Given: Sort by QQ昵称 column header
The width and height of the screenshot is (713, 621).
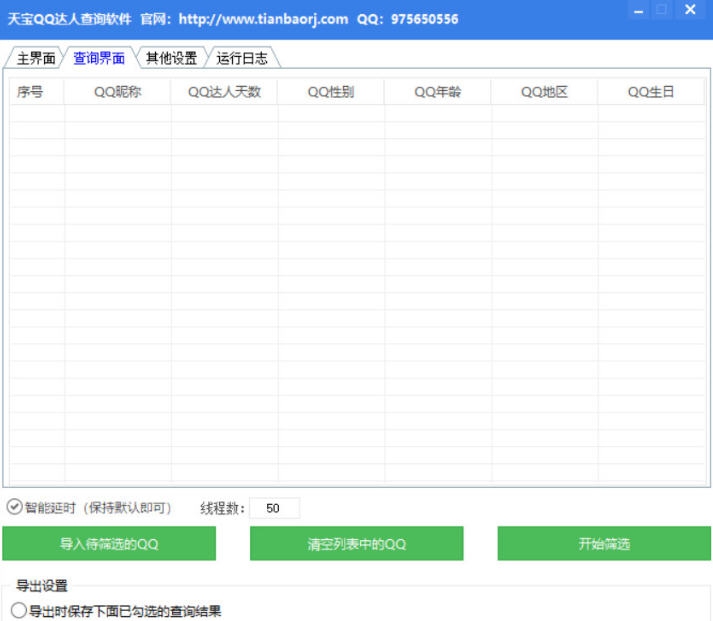Looking at the screenshot, I should [117, 92].
